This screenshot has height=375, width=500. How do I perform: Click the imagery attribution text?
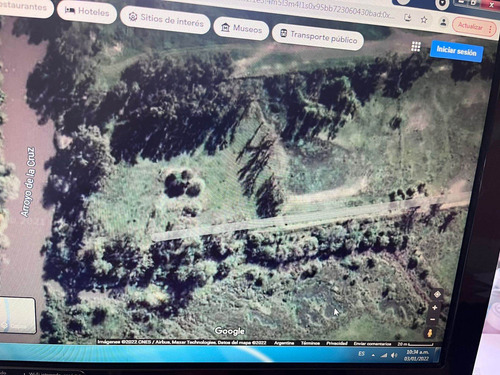point(182,342)
